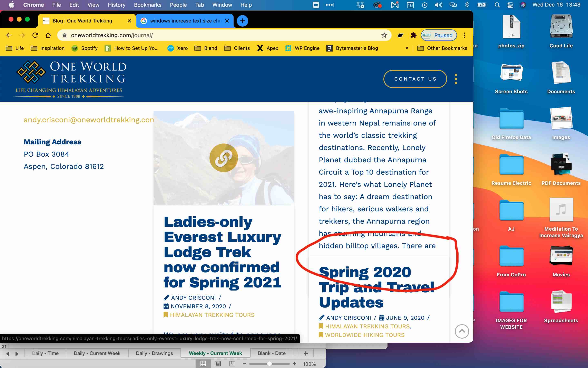Open the Blend bookmarks folder
Screen dimensions: 588x368
pos(206,48)
